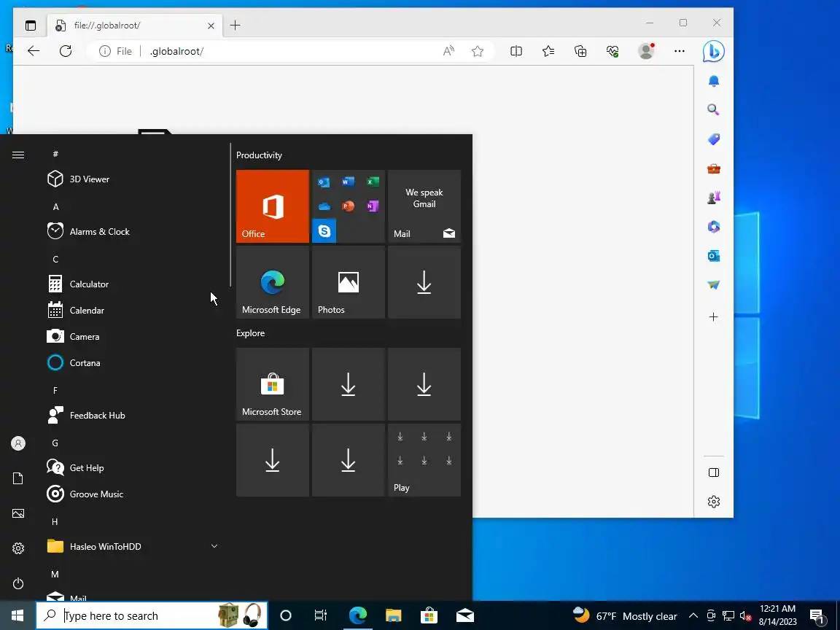The height and width of the screenshot is (630, 840).
Task: Expand the Start menu hamburger navigation
Action: click(x=18, y=155)
